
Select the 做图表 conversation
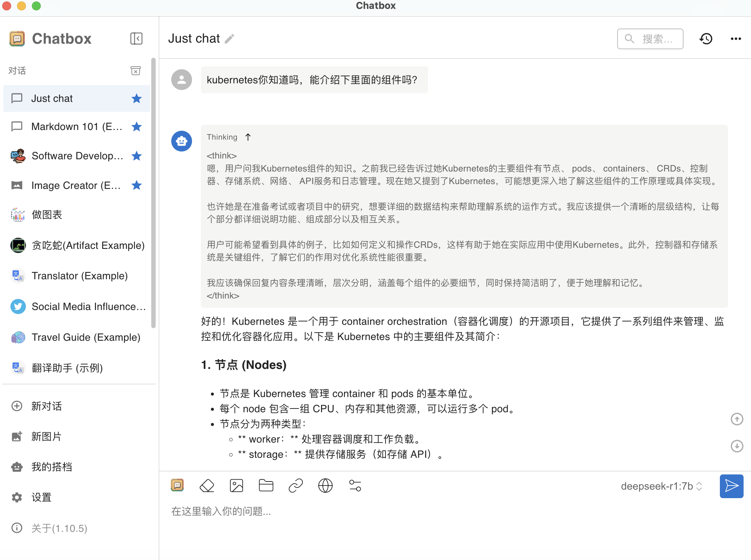tap(47, 215)
